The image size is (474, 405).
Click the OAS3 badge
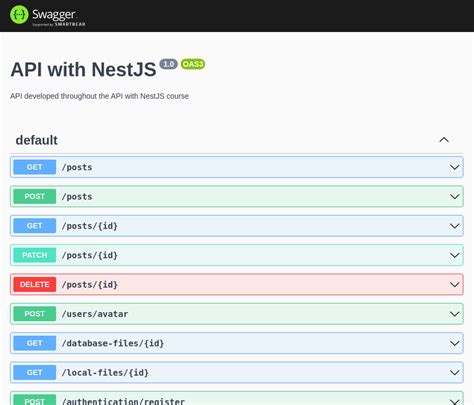point(193,64)
